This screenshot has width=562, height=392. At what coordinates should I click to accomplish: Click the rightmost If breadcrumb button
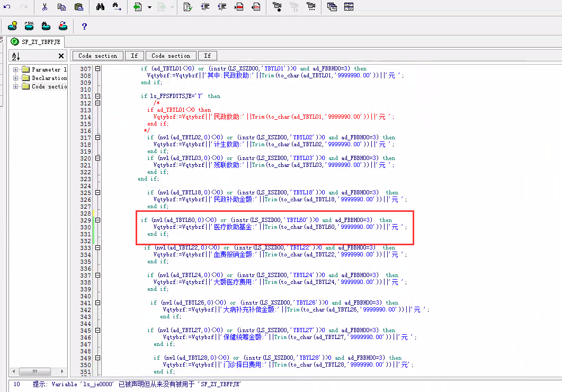point(207,56)
